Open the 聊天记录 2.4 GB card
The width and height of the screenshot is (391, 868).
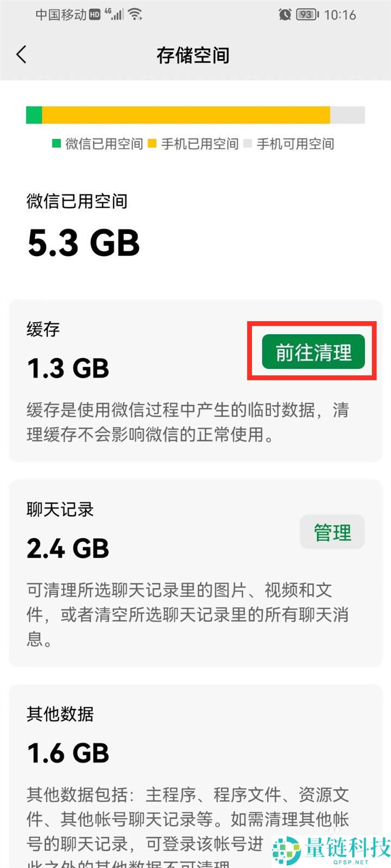tap(195, 573)
